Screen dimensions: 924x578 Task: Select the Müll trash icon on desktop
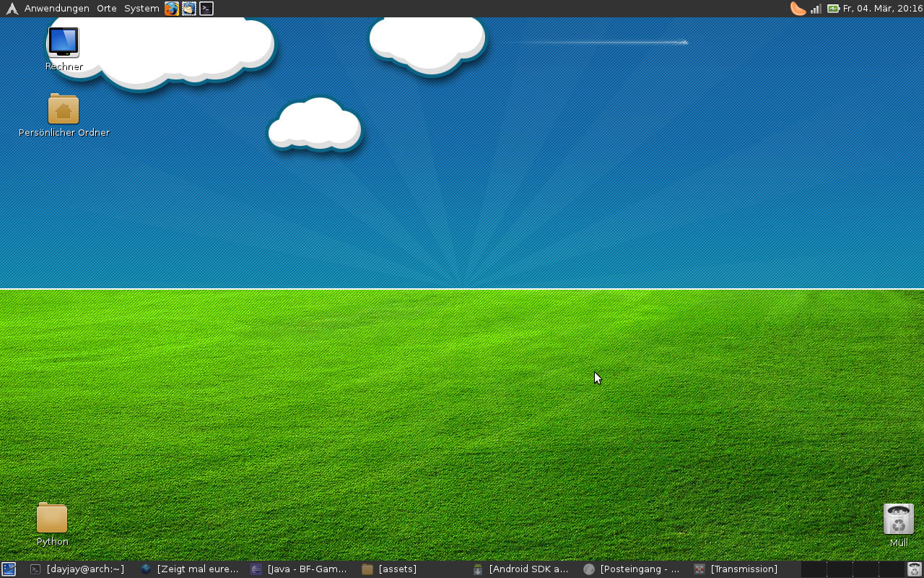[899, 526]
